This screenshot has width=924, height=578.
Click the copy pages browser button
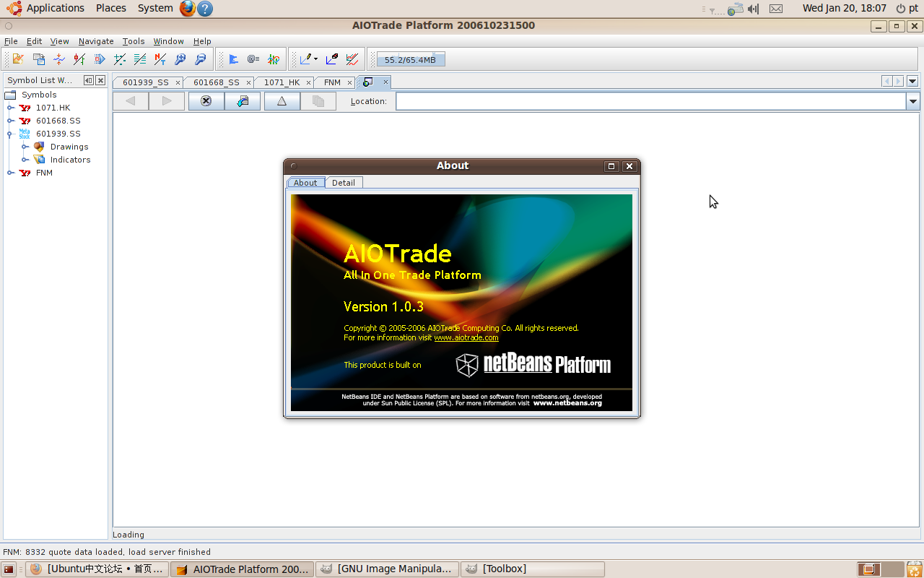[x=318, y=101]
